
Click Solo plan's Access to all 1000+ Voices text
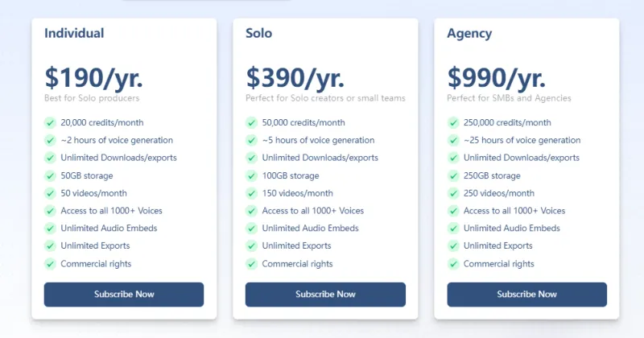coord(312,211)
